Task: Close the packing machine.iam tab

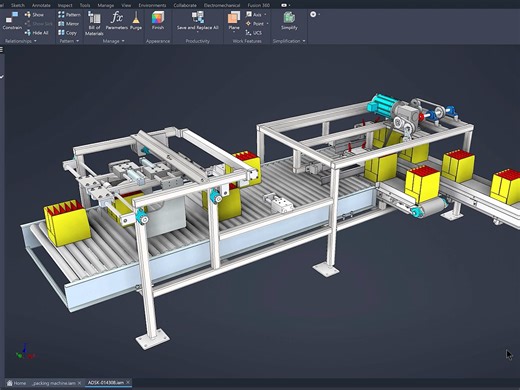Action: 79,383
